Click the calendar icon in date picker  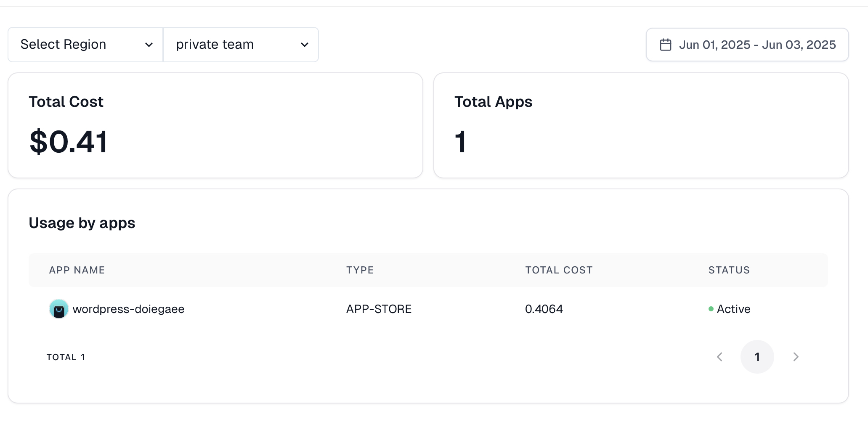pos(665,45)
